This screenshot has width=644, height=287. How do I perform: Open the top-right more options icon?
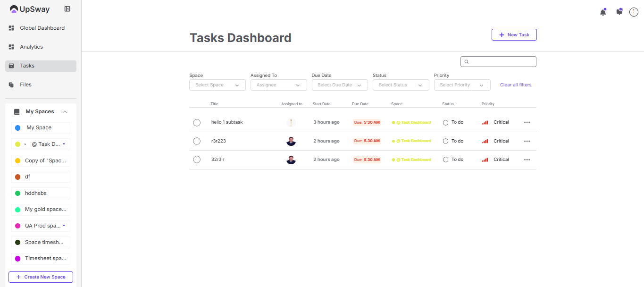[x=634, y=12]
